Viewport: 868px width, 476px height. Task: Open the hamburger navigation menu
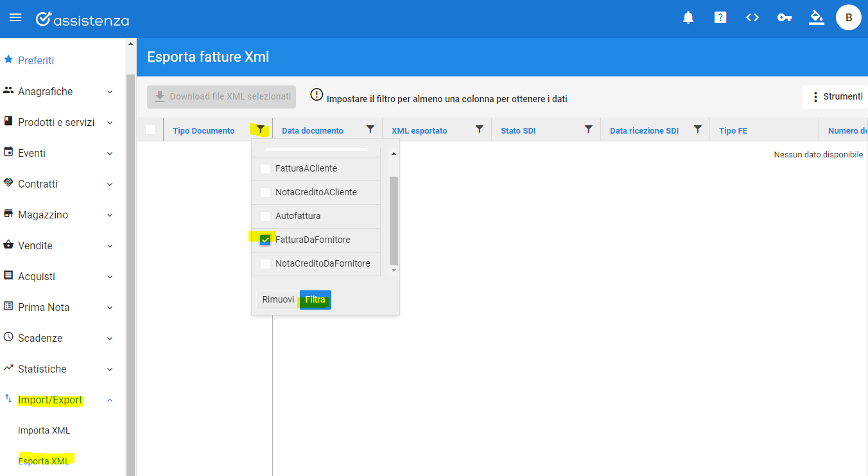pos(15,18)
